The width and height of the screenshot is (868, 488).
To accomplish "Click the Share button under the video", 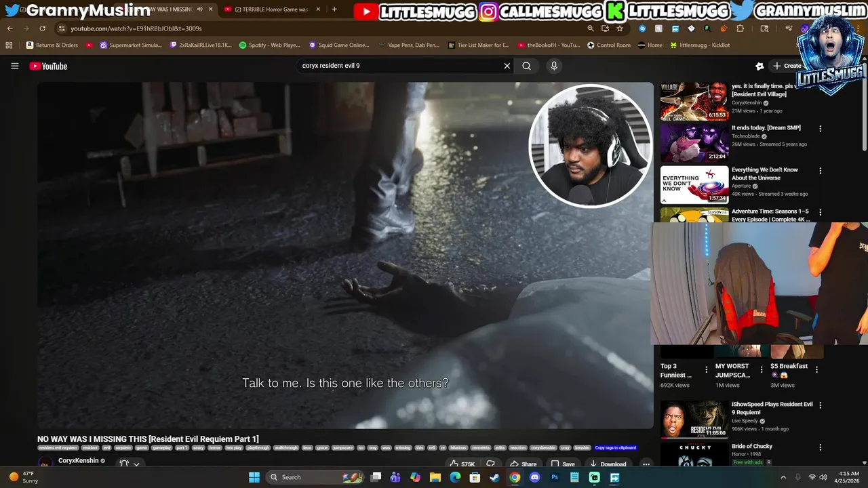I will [x=523, y=464].
